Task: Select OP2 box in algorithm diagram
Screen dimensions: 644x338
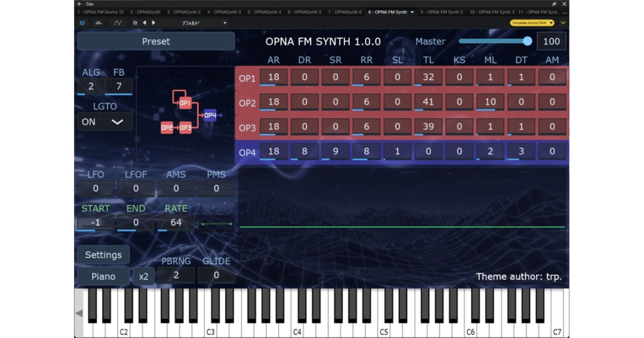Action: [x=167, y=128]
